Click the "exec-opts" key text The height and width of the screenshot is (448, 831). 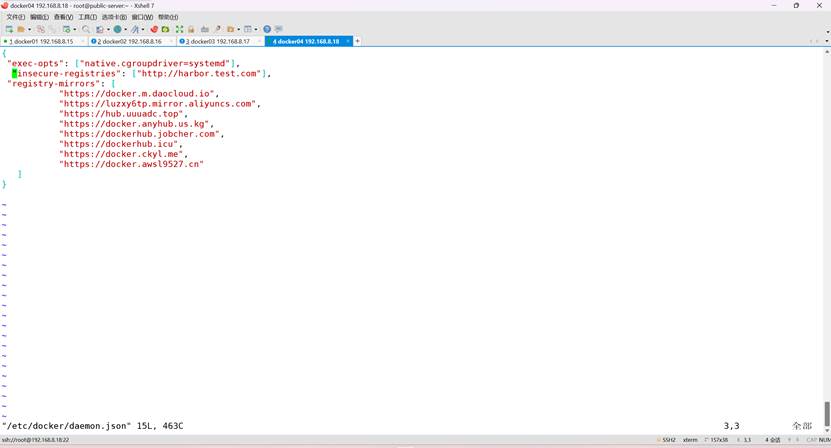click(x=36, y=64)
